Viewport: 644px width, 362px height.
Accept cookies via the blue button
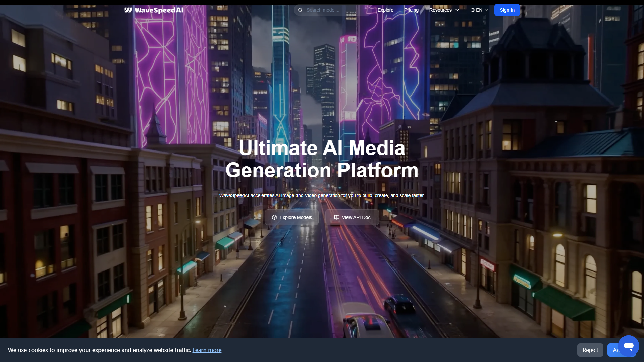612,350
